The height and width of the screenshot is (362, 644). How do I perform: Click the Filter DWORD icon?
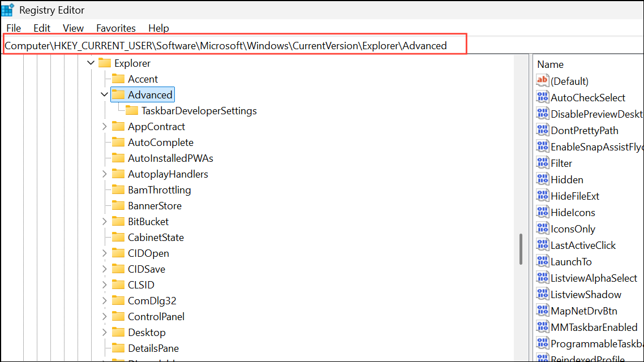coord(542,162)
